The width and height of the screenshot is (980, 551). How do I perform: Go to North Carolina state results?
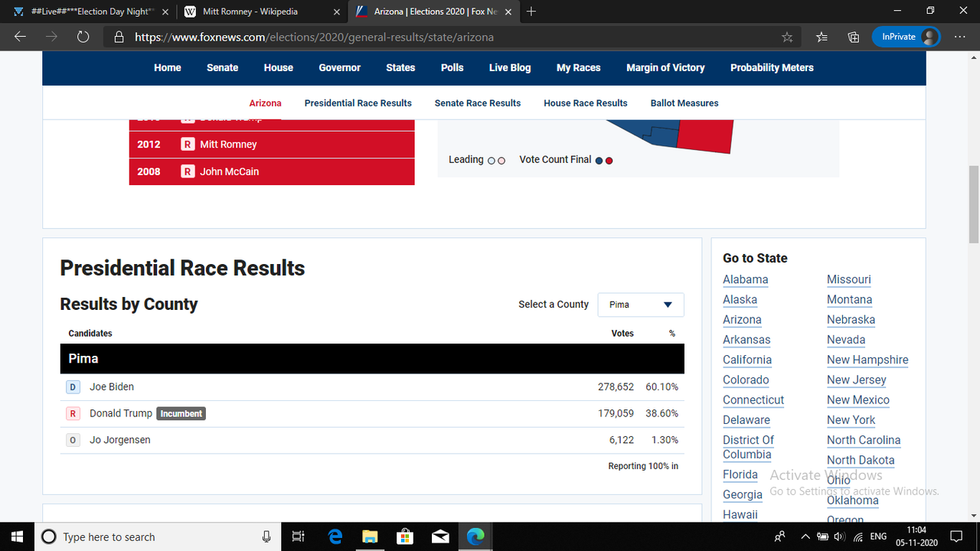(x=864, y=440)
